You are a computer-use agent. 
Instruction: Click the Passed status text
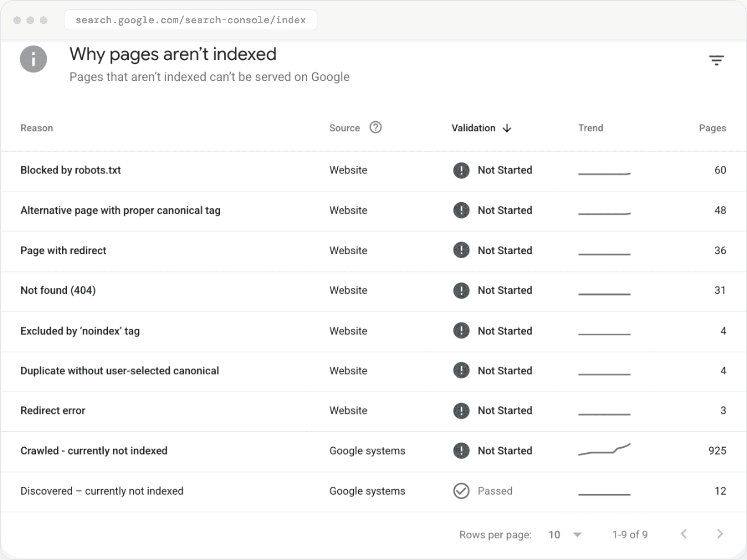(495, 491)
